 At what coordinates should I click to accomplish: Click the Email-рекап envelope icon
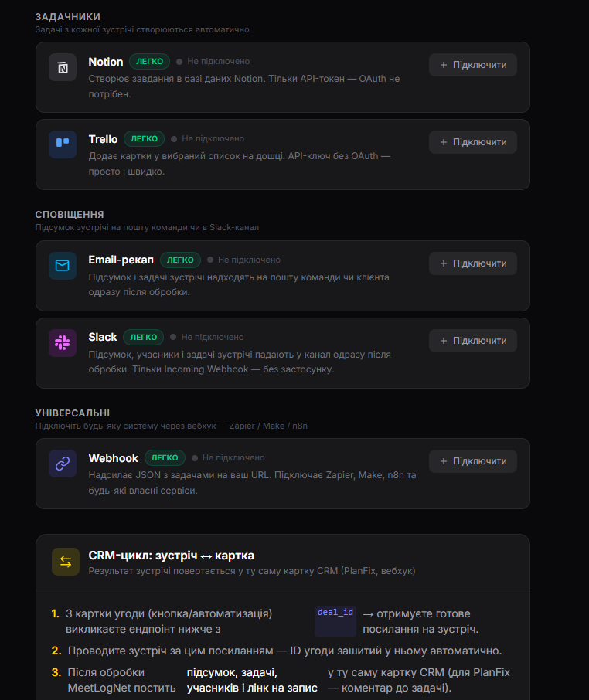63,266
